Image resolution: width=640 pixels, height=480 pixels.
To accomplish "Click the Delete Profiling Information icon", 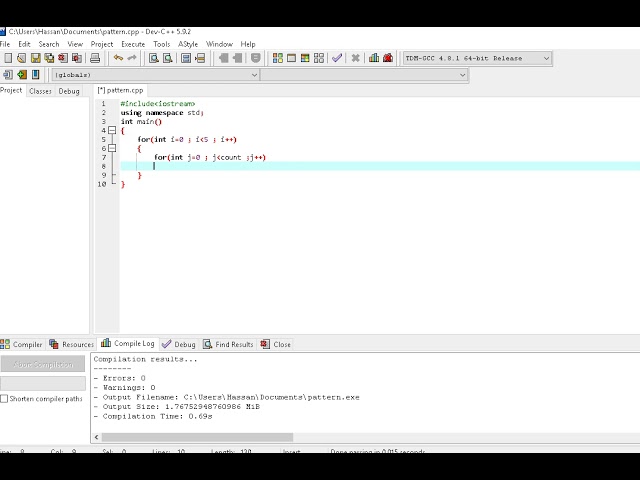I will [x=388, y=58].
